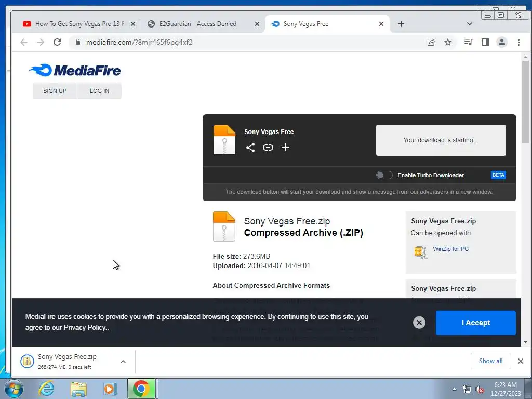Viewport: 532px width, 399px height.
Task: Go back to the previous page
Action: (24, 42)
